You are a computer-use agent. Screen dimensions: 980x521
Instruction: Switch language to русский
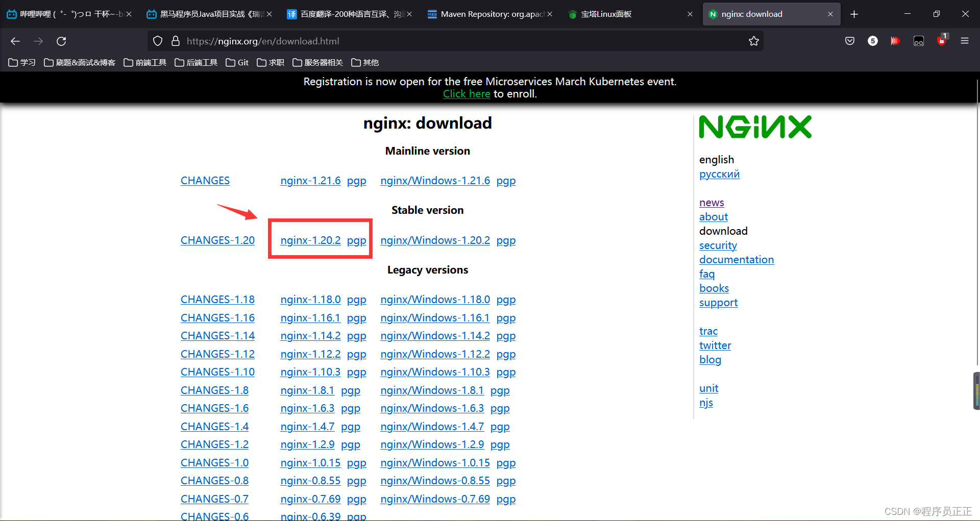[719, 174]
